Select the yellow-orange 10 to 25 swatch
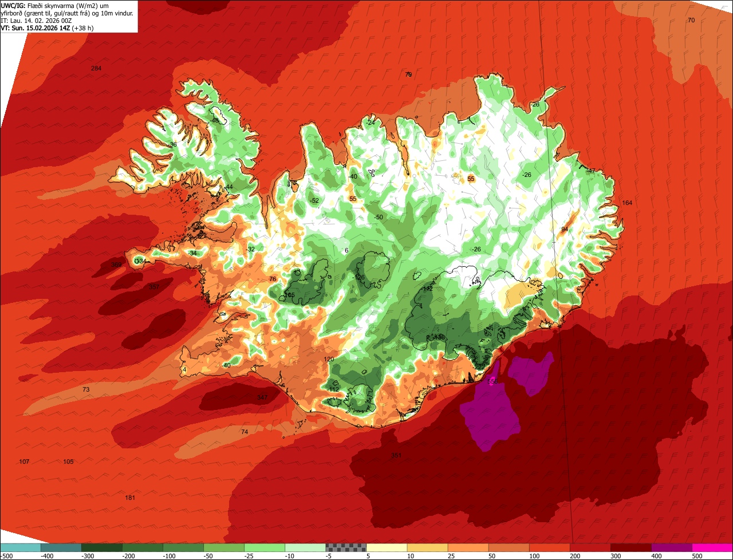 427,547
